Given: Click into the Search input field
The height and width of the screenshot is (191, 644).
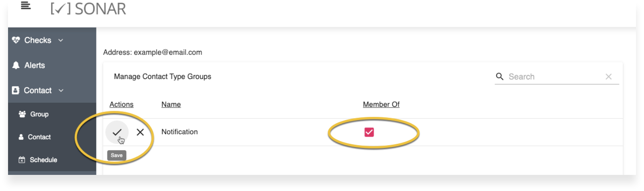Looking at the screenshot, I should click(x=555, y=77).
